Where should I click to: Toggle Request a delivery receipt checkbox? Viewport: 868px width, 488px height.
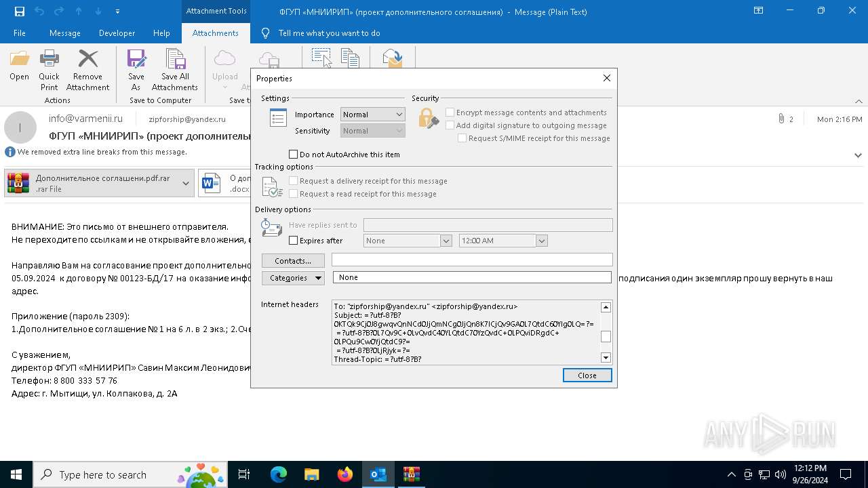tap(293, 181)
